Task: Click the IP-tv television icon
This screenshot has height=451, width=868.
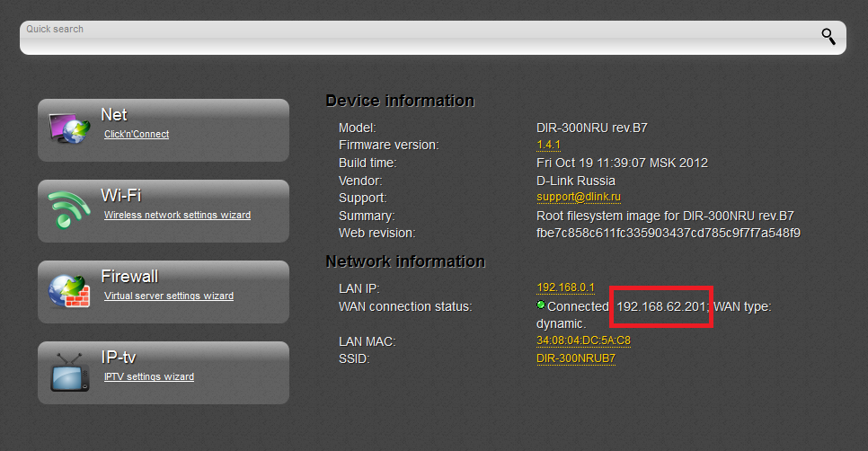Action: click(x=69, y=372)
